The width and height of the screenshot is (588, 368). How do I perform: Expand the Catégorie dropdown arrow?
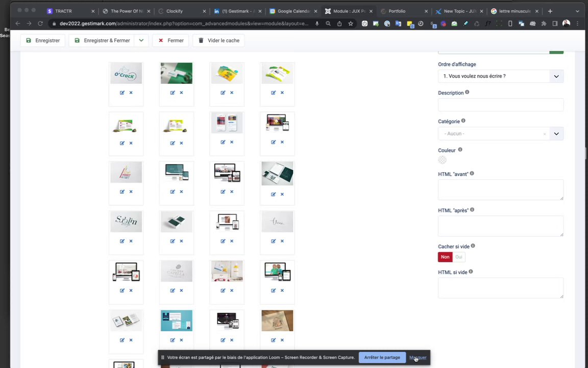556,134
